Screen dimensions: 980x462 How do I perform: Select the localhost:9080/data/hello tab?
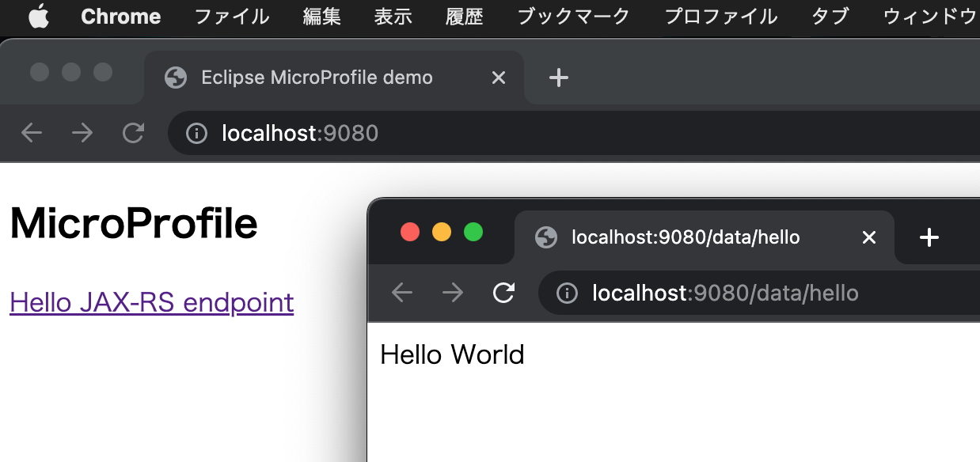point(705,237)
